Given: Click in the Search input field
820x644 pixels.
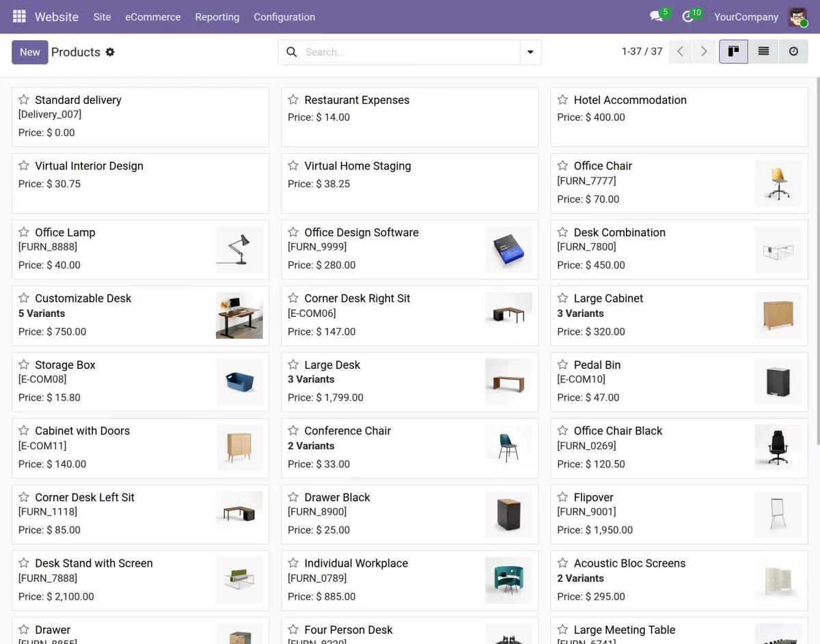Looking at the screenshot, I should pyautogui.click(x=410, y=52).
